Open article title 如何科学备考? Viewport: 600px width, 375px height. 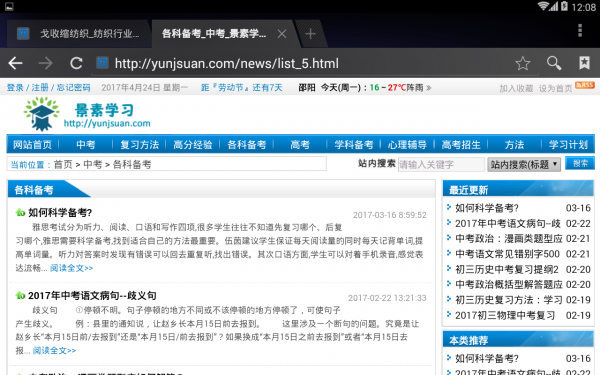(x=60, y=212)
